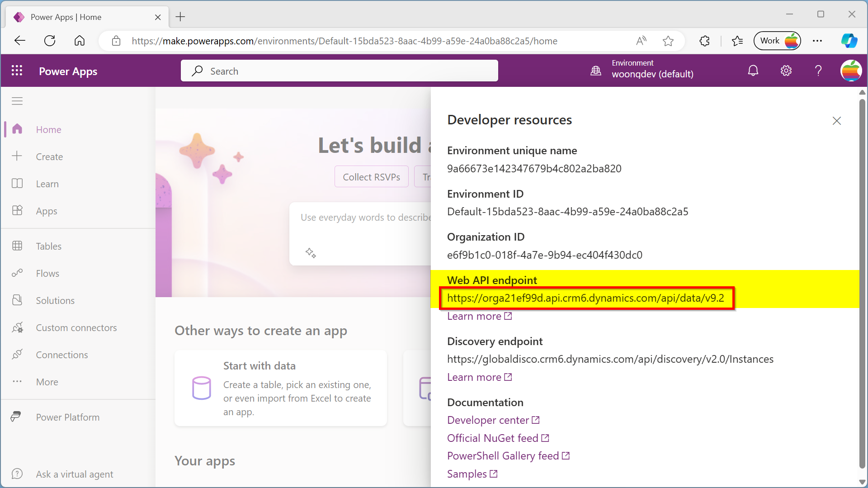This screenshot has height=488, width=868.
Task: Go back with the browser back arrow
Action: (20, 41)
